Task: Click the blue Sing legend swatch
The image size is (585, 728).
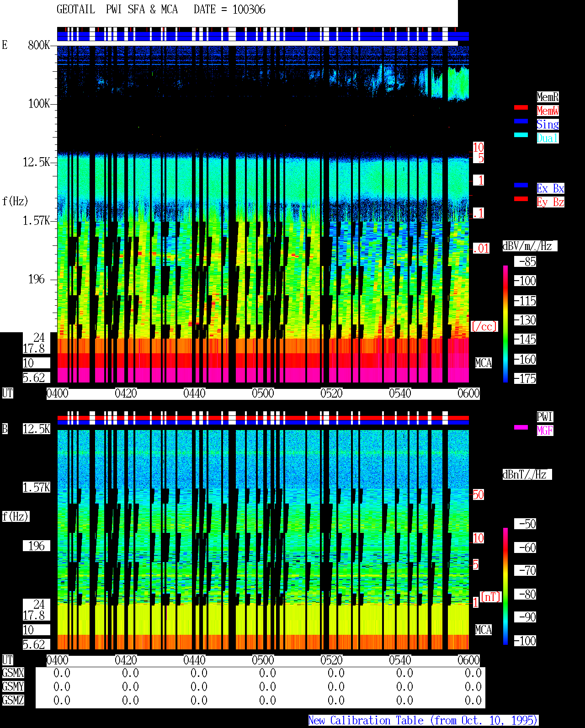Action: pyautogui.click(x=521, y=121)
